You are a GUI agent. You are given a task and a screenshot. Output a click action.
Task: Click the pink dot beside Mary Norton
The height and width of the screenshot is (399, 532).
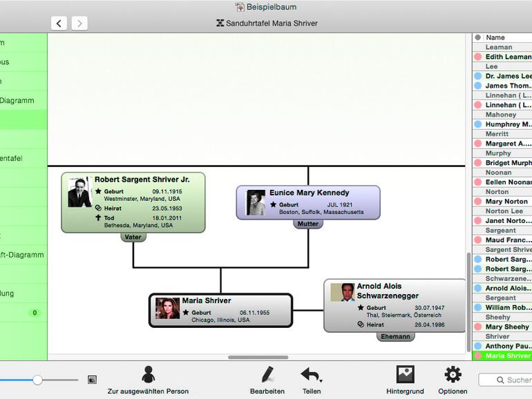coord(478,202)
